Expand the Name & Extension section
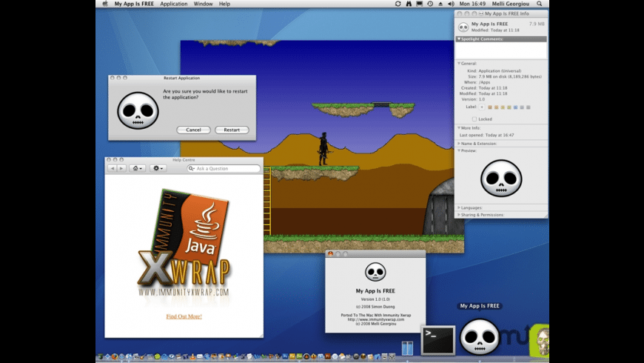Screen dimensions: 644x363 459,144
